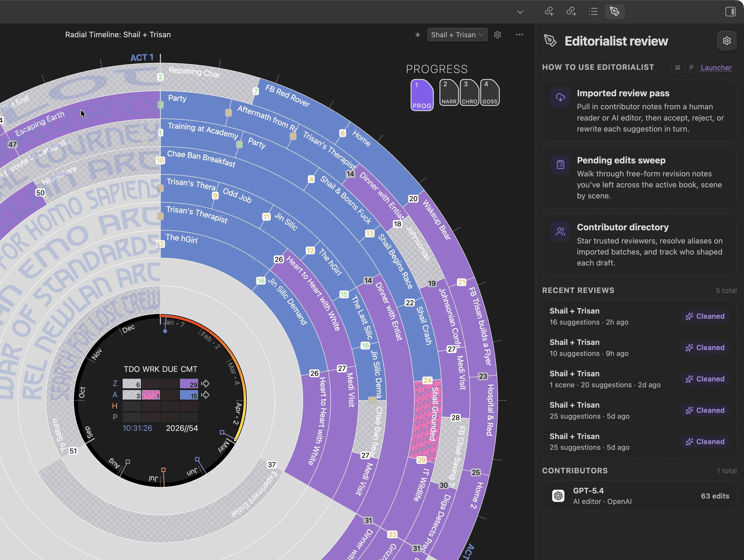Click the ACT 1 label
The image size is (744, 560).
142,58
